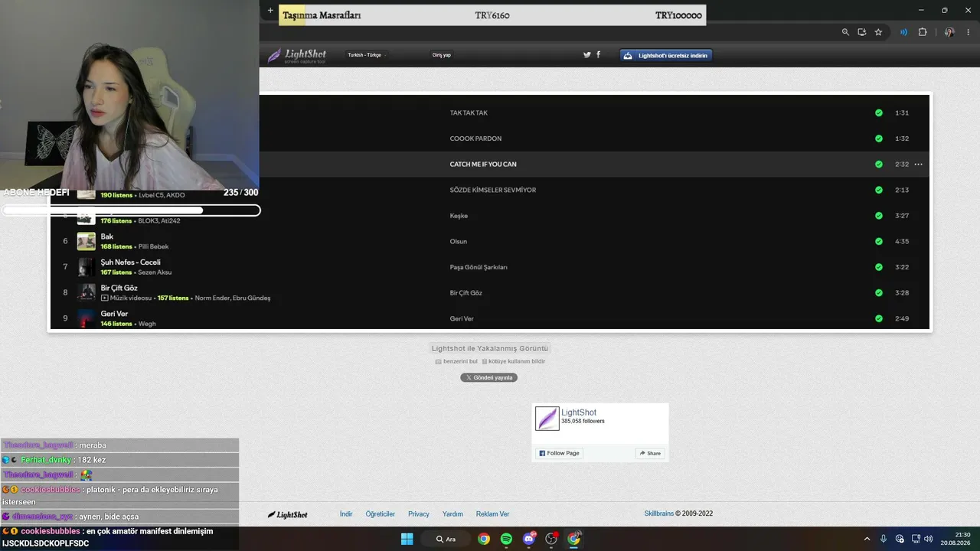Viewport: 980px width, 551px height.
Task: Open the Privacy footer link
Action: (x=419, y=514)
